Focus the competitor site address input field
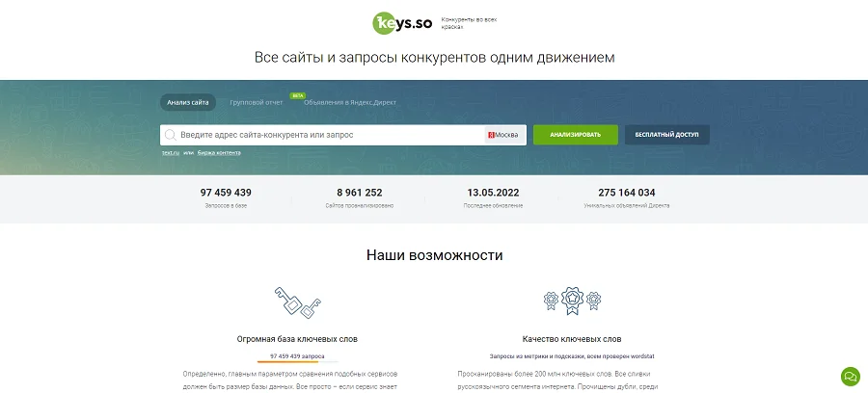The width and height of the screenshot is (868, 393). point(328,135)
